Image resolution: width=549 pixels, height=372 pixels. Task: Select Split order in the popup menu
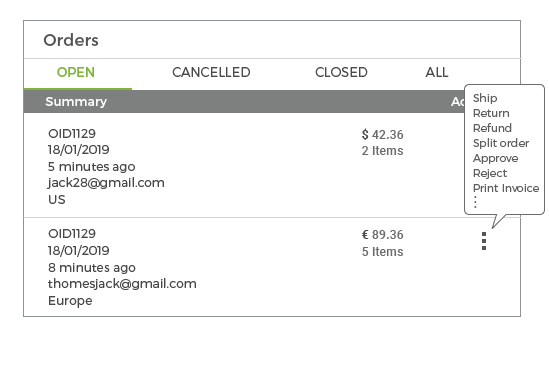click(x=501, y=143)
